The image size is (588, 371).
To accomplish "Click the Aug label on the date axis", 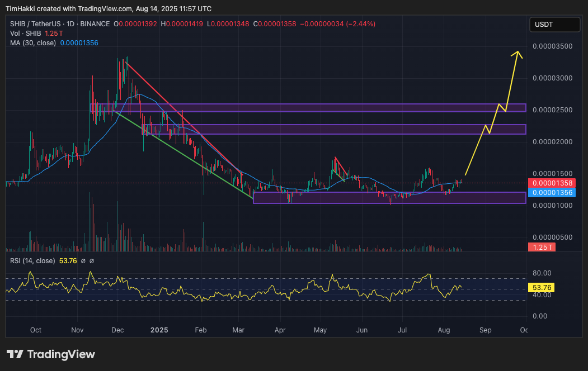I will 444,330.
